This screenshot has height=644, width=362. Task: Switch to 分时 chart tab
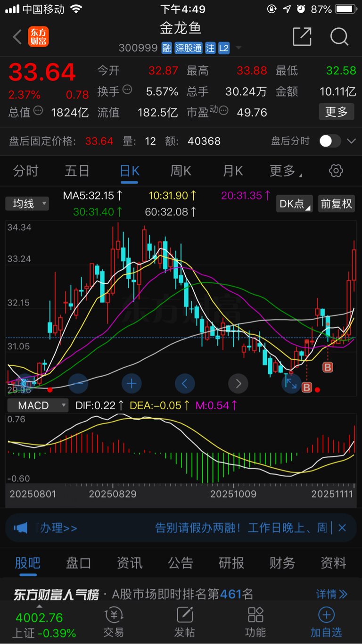pos(26,171)
